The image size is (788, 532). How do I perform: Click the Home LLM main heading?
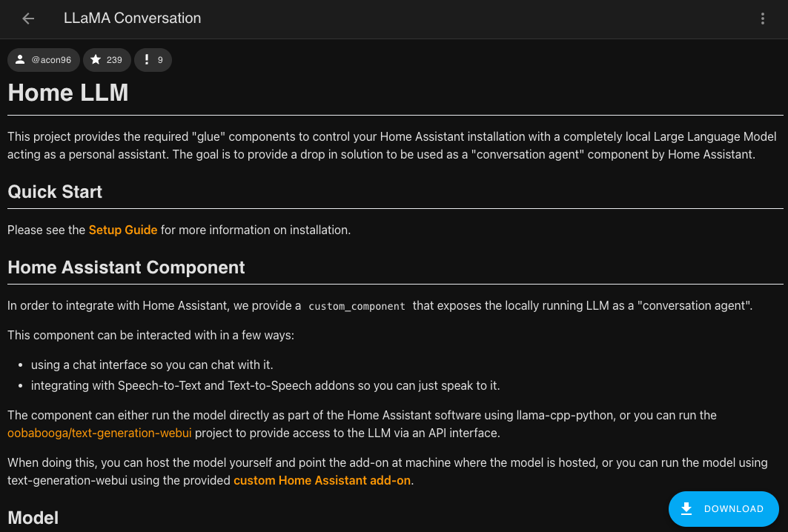click(x=68, y=93)
